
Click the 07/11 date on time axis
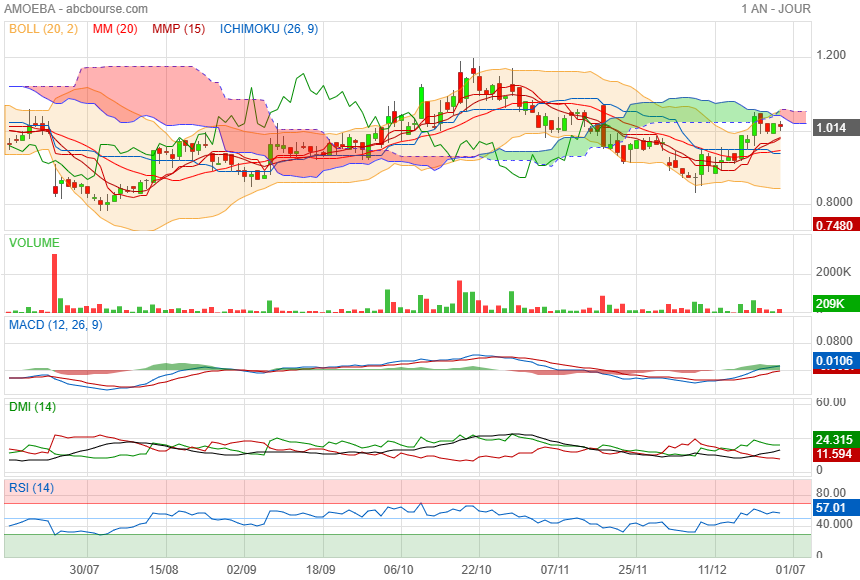pyautogui.click(x=555, y=569)
